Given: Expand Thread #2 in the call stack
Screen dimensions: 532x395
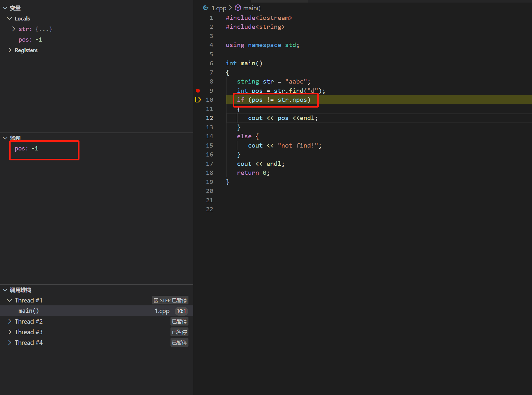Looking at the screenshot, I should (9, 321).
